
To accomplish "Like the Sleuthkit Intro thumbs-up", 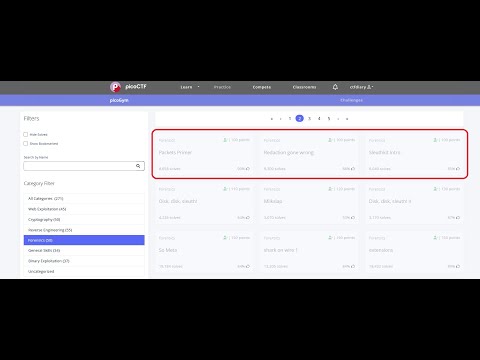I will pyautogui.click(x=458, y=169).
